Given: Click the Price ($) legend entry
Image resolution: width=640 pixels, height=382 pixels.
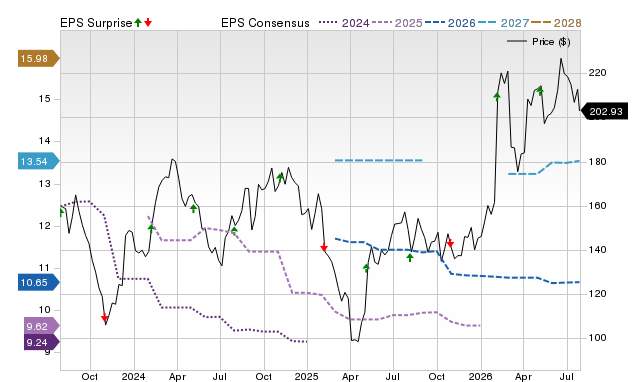Looking at the screenshot, I should [539, 42].
